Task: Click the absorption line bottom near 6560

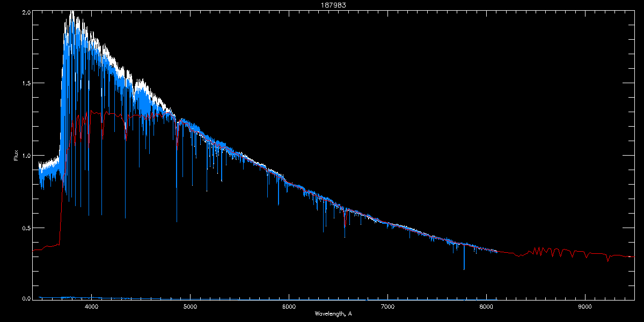Action: point(345,236)
